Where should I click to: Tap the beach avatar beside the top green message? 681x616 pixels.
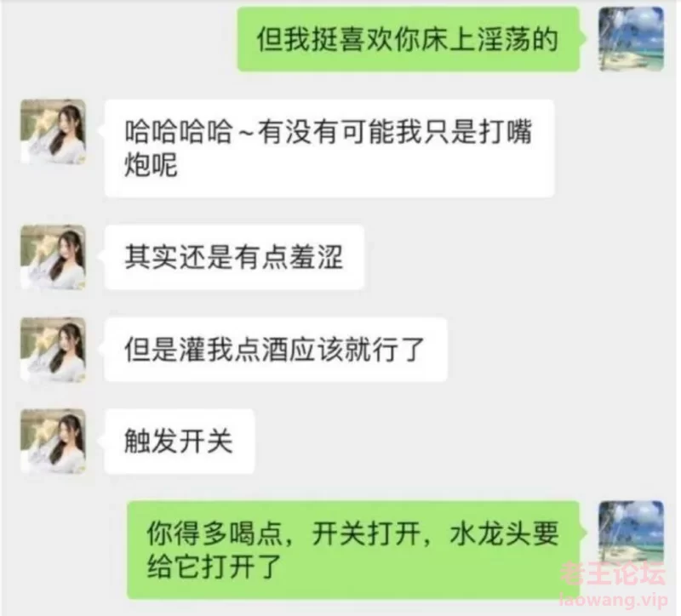631,39
